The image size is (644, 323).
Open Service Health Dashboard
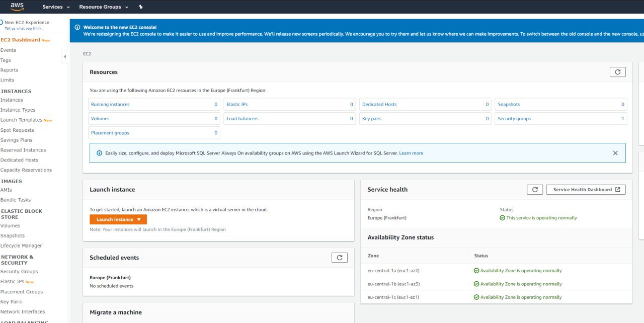[586, 190]
